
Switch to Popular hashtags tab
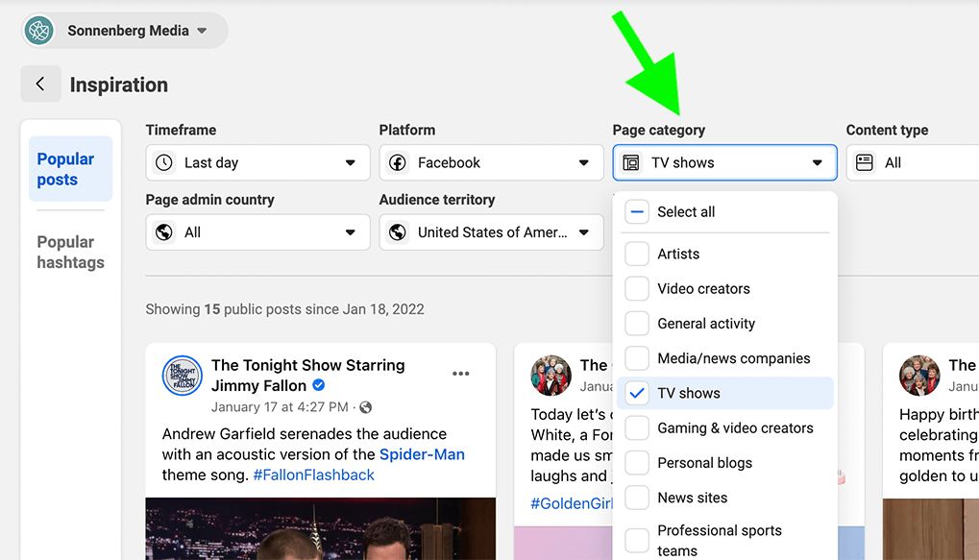pos(70,253)
